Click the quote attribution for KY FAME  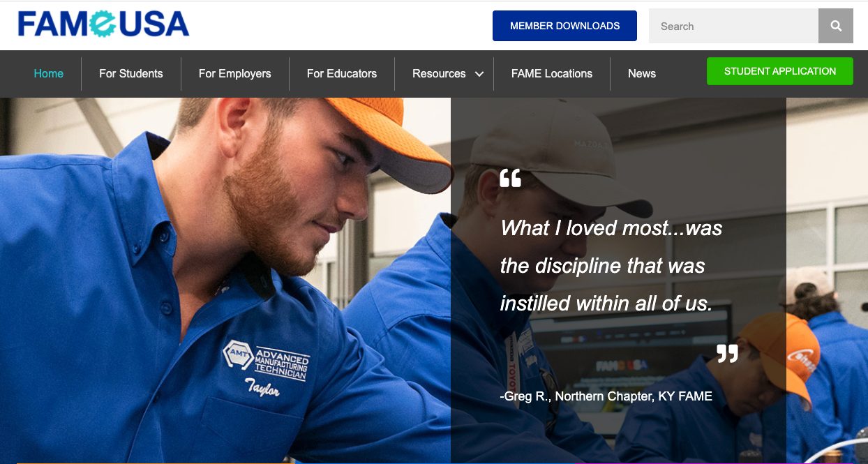coord(606,396)
